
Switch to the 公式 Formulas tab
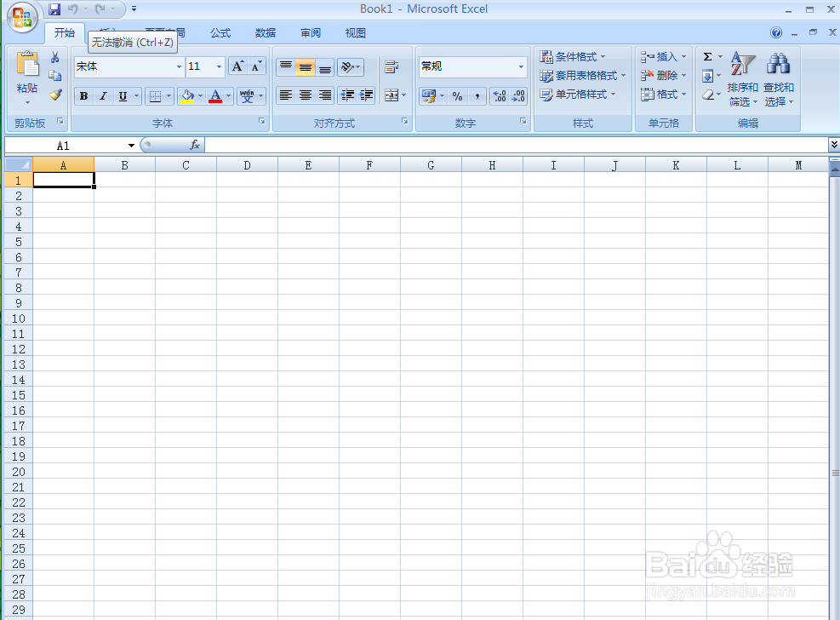[x=220, y=32]
